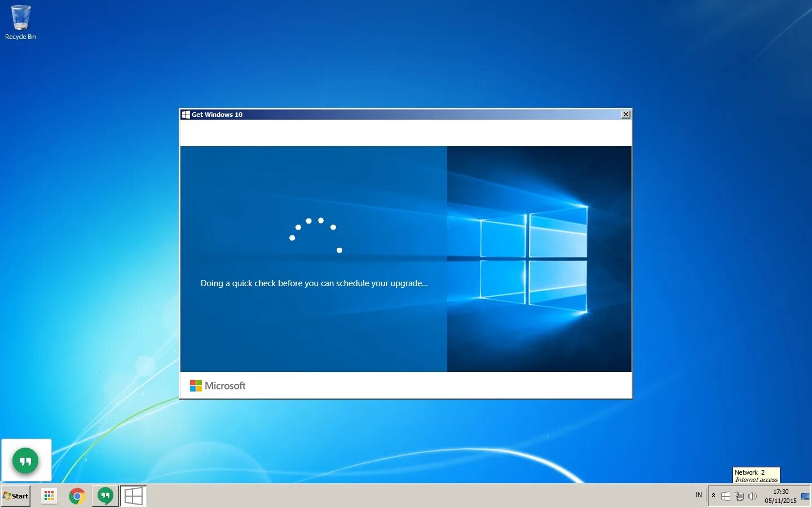Viewport: 812px width, 508px height.
Task: Open the volume speaker tray icon
Action: click(x=752, y=496)
